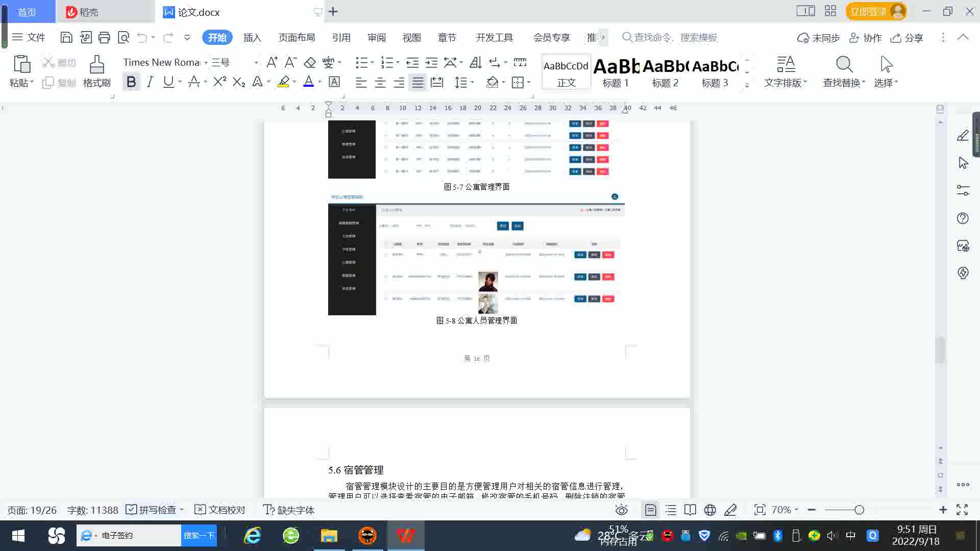The height and width of the screenshot is (551, 980).
Task: Open the 页面布局 (Page Layout) tab
Action: pos(297,38)
